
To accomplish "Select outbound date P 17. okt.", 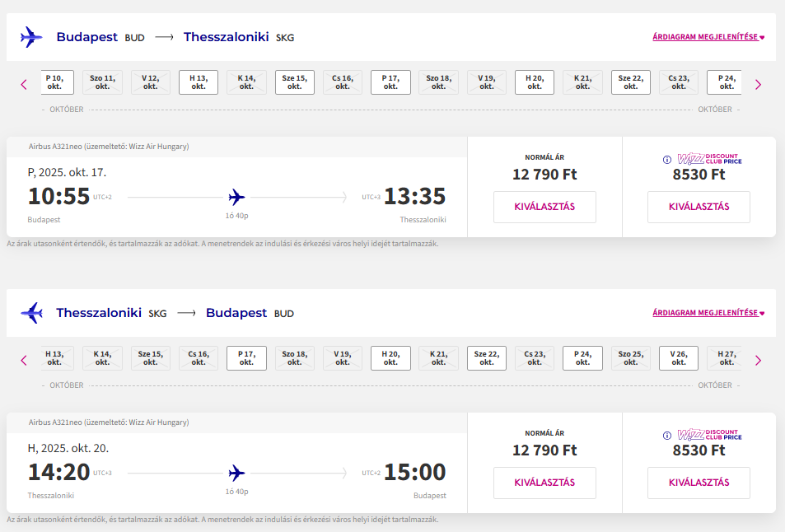I will pyautogui.click(x=390, y=82).
